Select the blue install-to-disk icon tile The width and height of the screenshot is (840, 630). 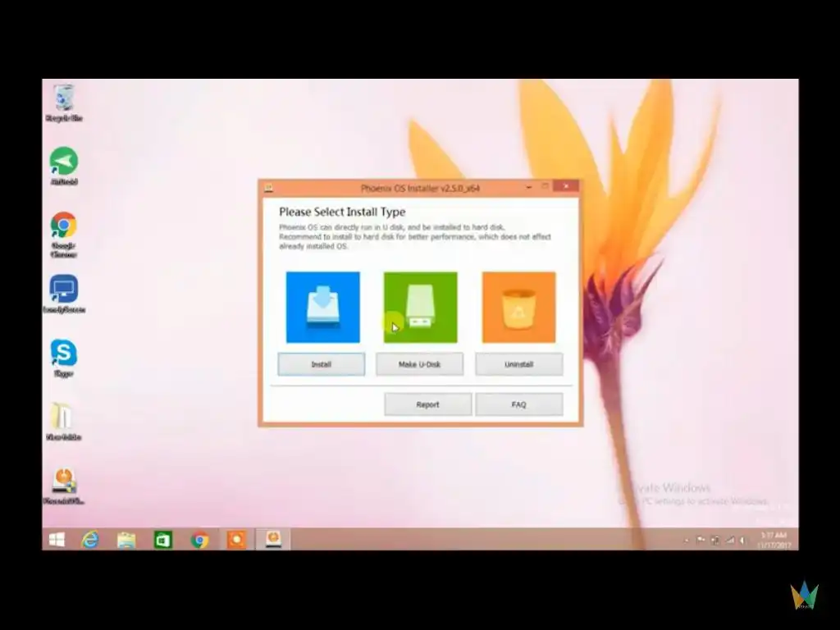323,307
